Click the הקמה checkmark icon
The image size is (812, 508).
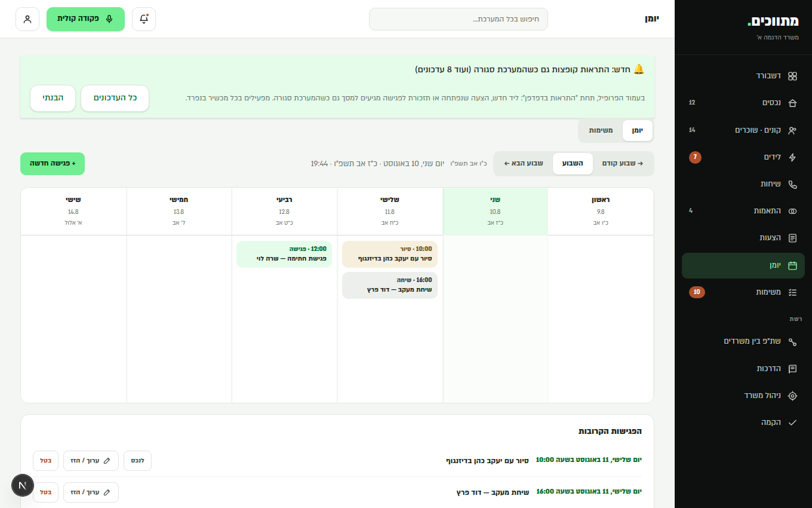pyautogui.click(x=792, y=423)
